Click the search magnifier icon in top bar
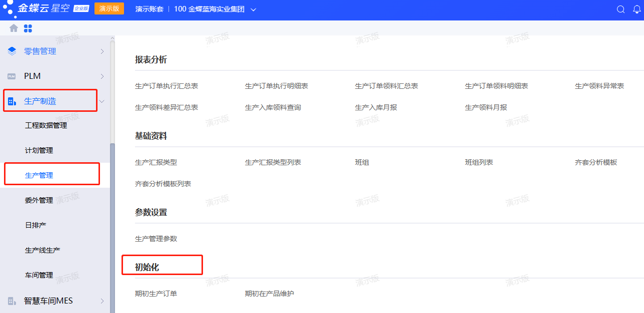The image size is (644, 313). click(x=620, y=9)
